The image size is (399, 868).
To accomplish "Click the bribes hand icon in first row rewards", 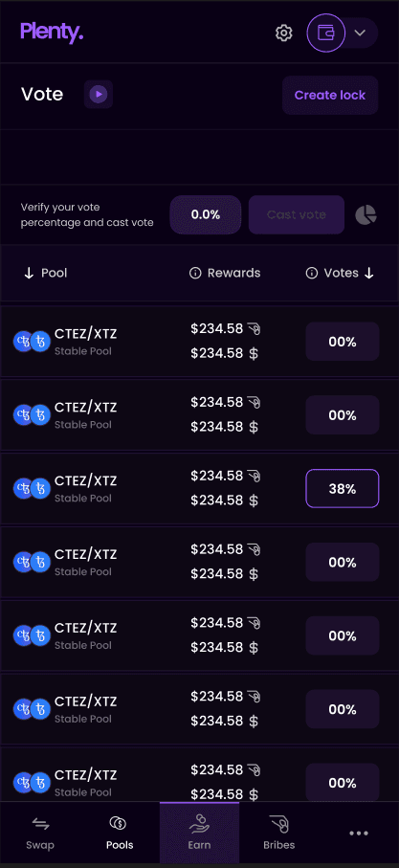I will 254,329.
